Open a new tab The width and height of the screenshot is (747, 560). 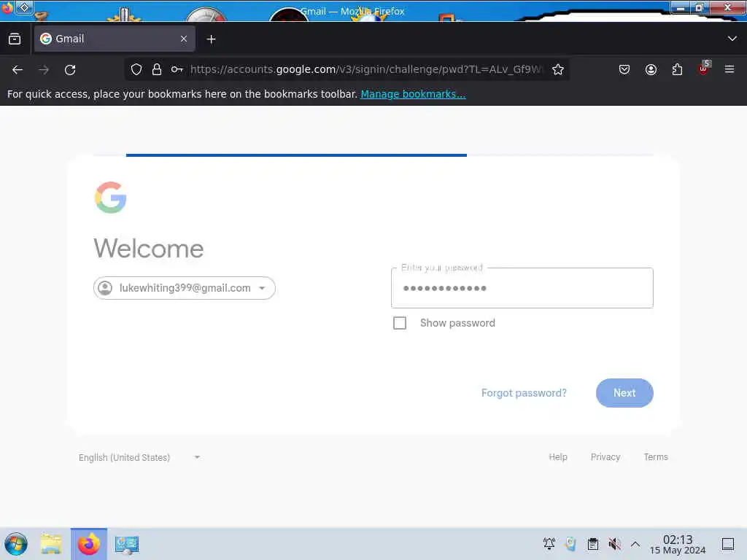[211, 39]
